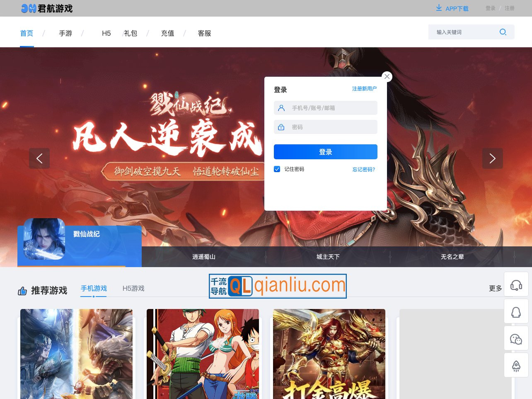Click the rocket back-to-top icon
Screen dimensions: 532x399
(516, 365)
